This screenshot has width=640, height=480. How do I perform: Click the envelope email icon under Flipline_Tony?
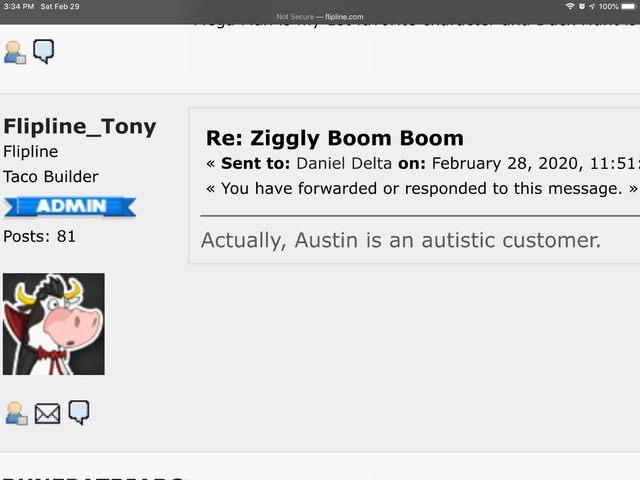[x=47, y=413]
